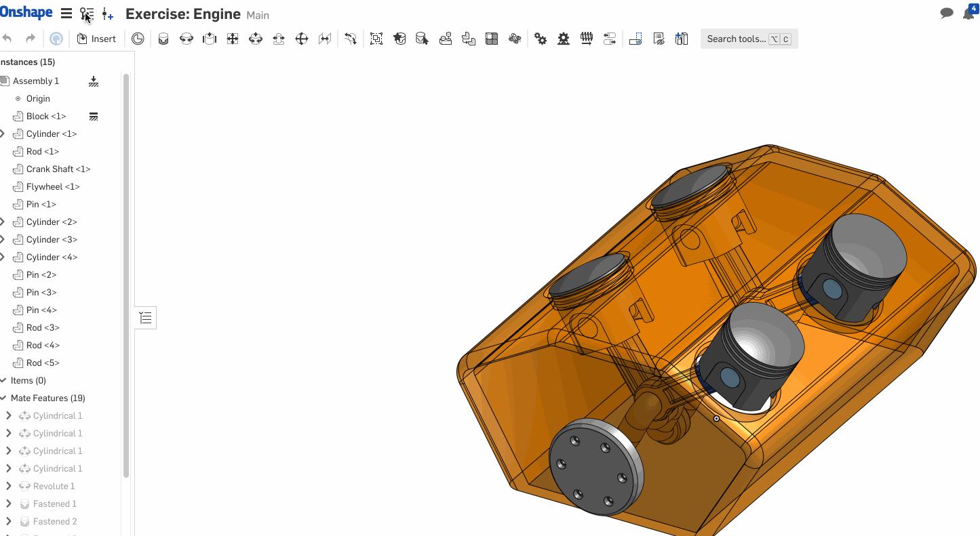
Task: Open the comments speech bubble
Action: (946, 14)
